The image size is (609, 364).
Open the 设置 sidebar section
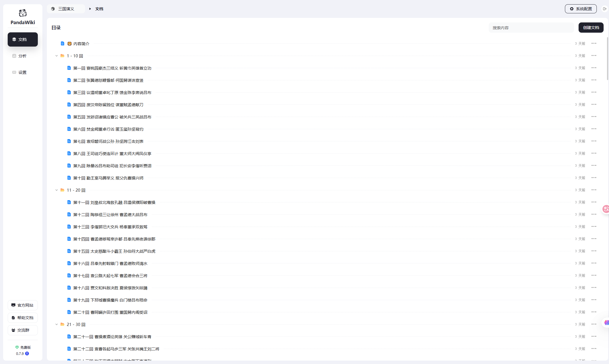pos(22,72)
